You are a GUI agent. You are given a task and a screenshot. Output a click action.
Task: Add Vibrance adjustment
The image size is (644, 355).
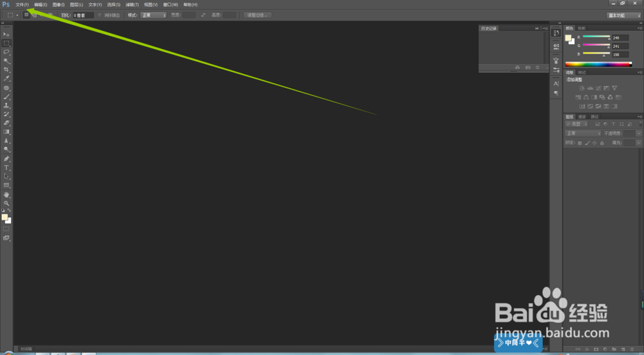[614, 88]
